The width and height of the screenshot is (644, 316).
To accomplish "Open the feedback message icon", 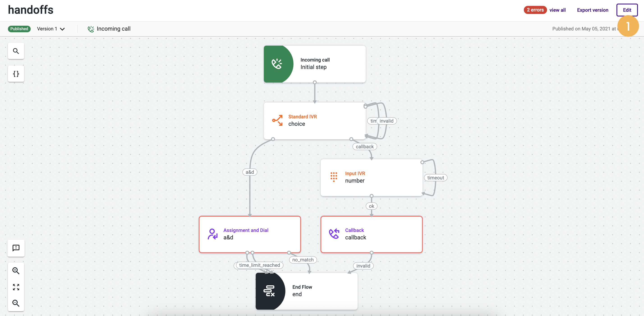I will coord(16,248).
